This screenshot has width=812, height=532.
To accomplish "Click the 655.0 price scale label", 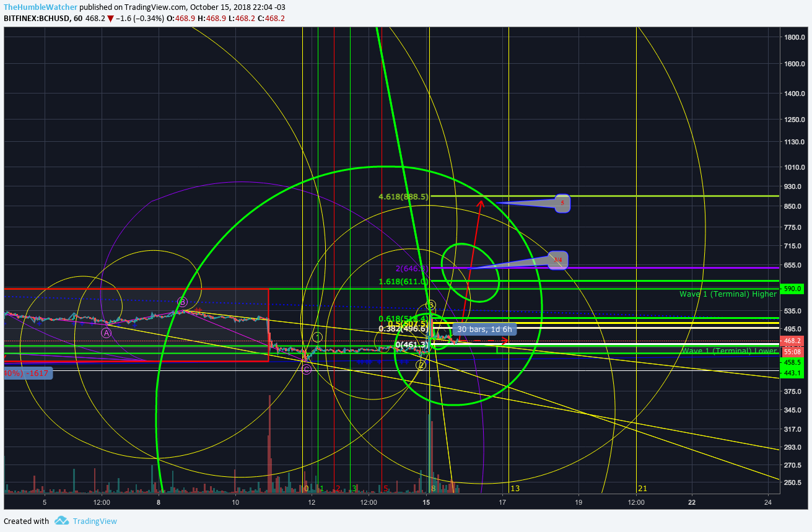I will coord(793,265).
